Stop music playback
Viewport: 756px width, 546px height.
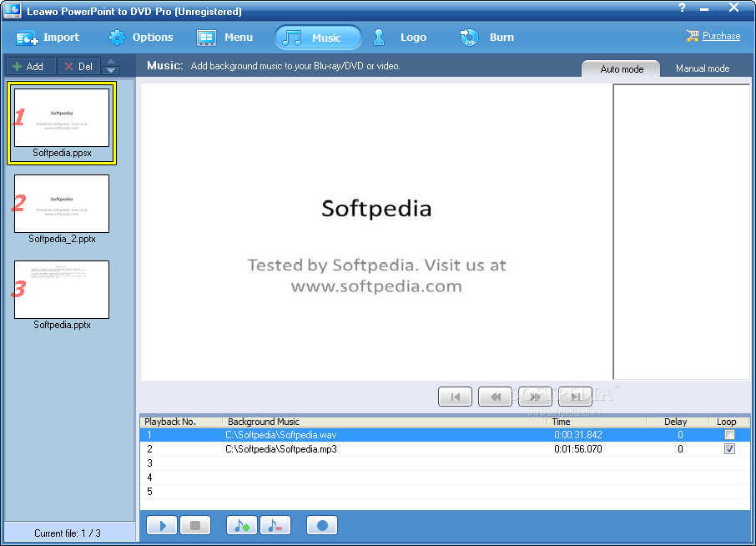[195, 525]
